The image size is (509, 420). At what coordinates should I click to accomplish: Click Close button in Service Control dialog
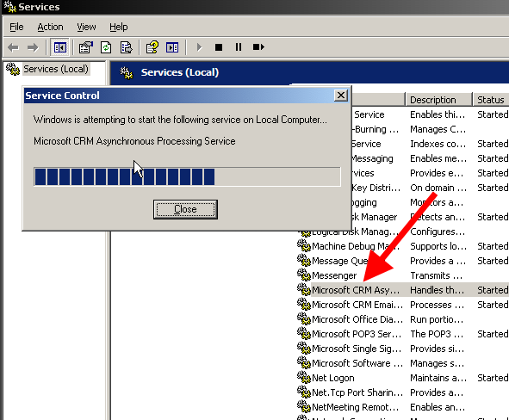(185, 209)
